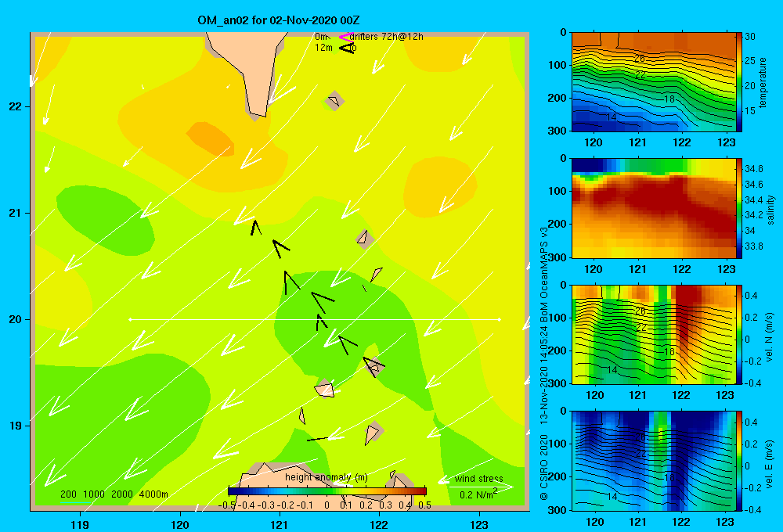Click the '18' contour label in vel. N plot
Screen dimensions: 783x532
[669, 352]
